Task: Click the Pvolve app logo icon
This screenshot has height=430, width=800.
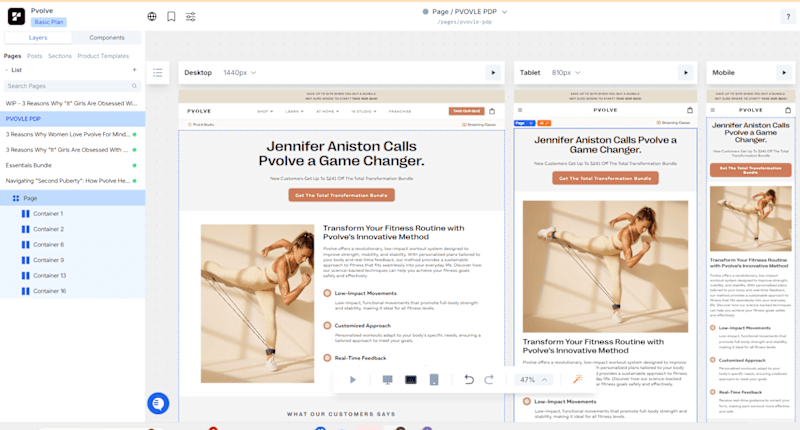Action: [x=16, y=16]
